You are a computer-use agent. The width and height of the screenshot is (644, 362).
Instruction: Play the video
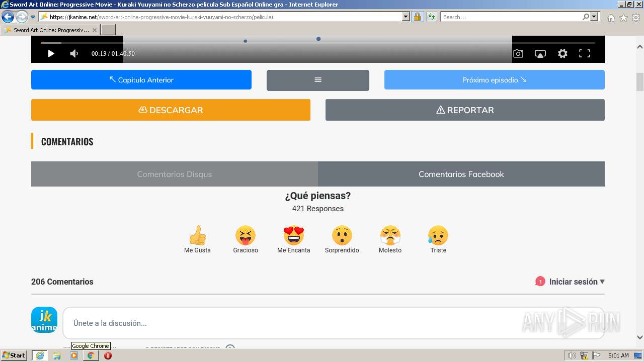[x=51, y=53]
